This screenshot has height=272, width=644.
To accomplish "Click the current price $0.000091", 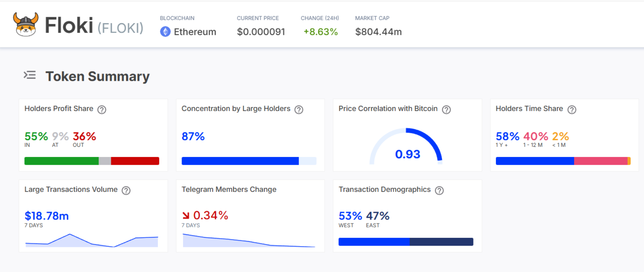I will [261, 32].
